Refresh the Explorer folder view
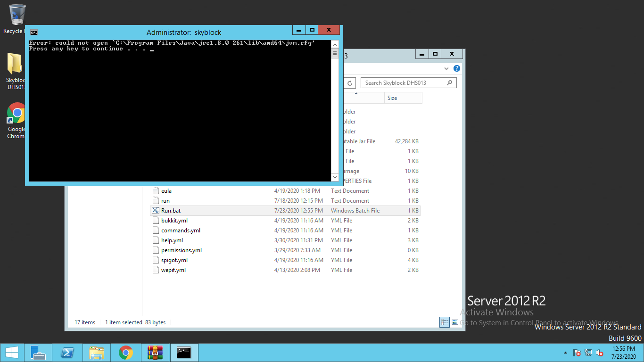The image size is (644, 362). click(350, 83)
